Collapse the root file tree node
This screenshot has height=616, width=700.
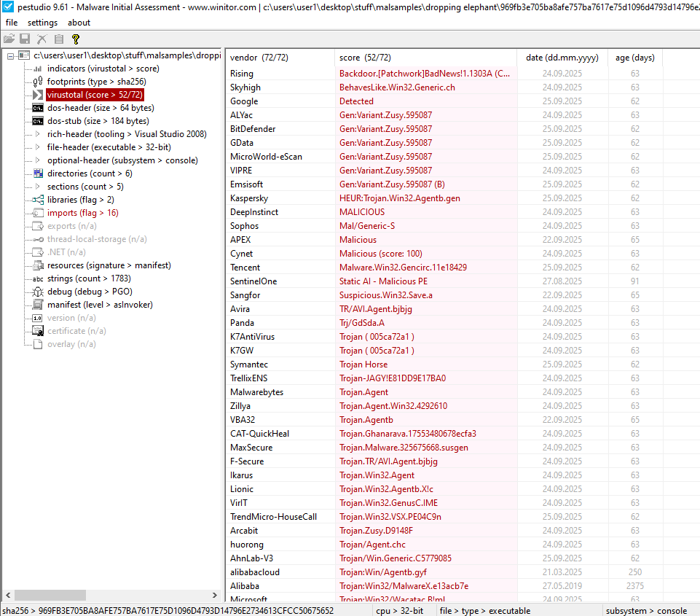(10, 56)
